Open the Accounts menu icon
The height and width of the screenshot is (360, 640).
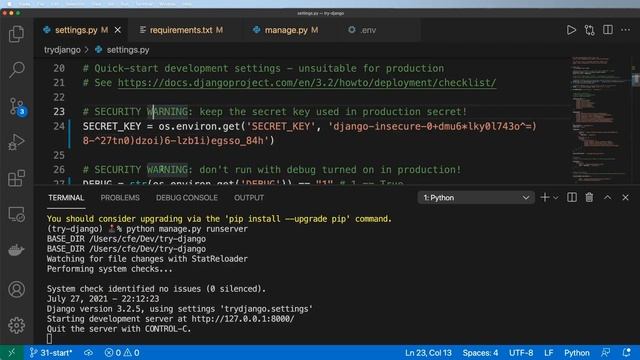pos(16,289)
